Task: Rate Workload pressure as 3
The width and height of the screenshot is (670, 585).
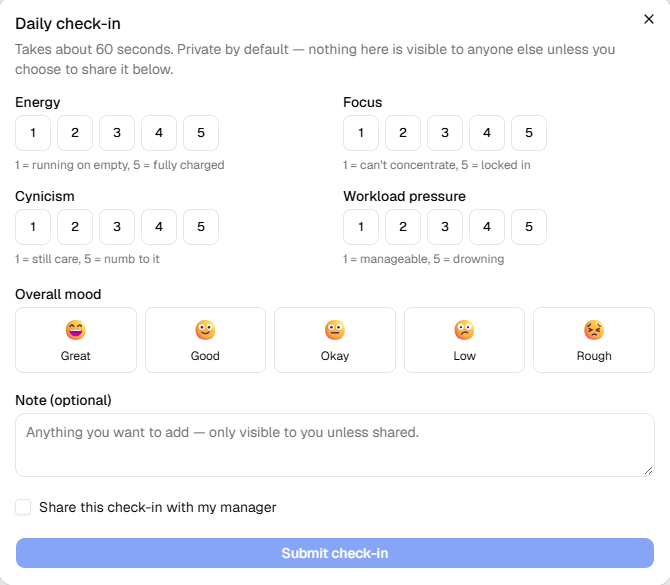Action: coord(445,227)
